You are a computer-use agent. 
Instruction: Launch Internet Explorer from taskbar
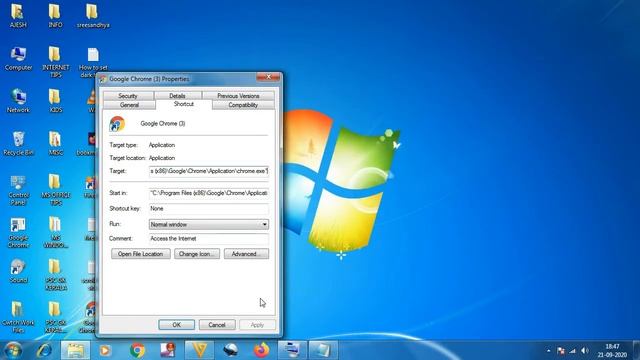point(44,350)
